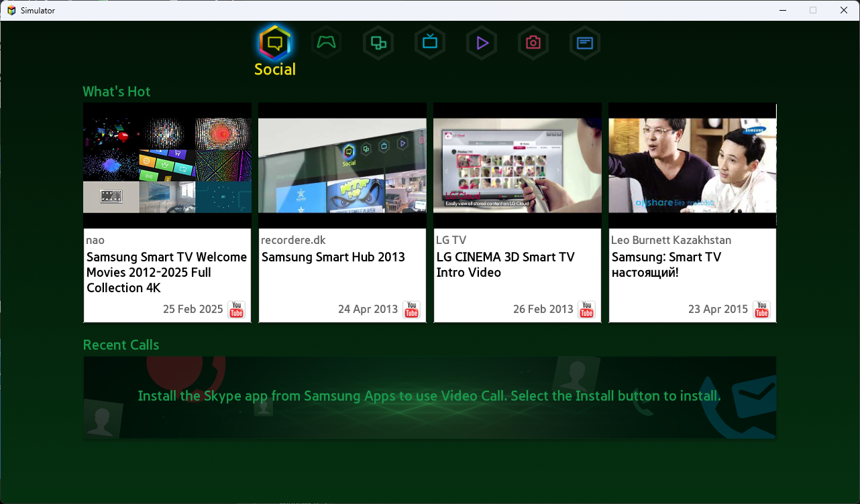Click YouTube icon on LG CINEMA 3D card
Image resolution: width=860 pixels, height=504 pixels.
(x=586, y=310)
